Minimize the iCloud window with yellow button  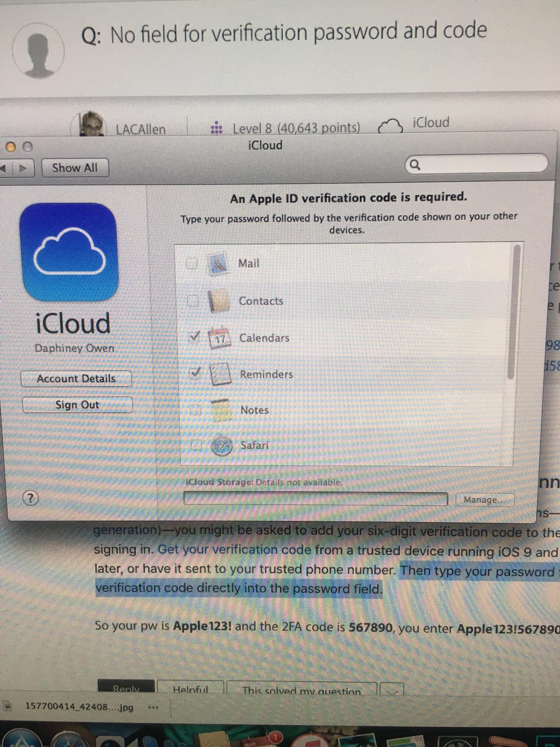pos(11,147)
